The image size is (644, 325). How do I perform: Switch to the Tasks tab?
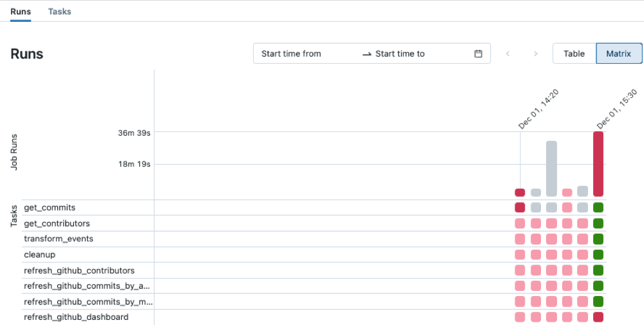(59, 12)
